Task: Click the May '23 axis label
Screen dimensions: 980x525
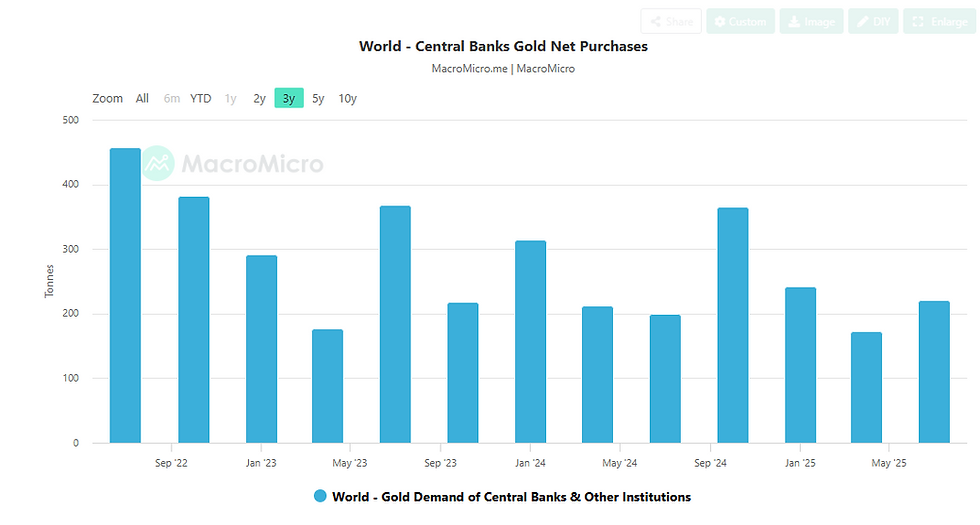Action: tap(350, 463)
